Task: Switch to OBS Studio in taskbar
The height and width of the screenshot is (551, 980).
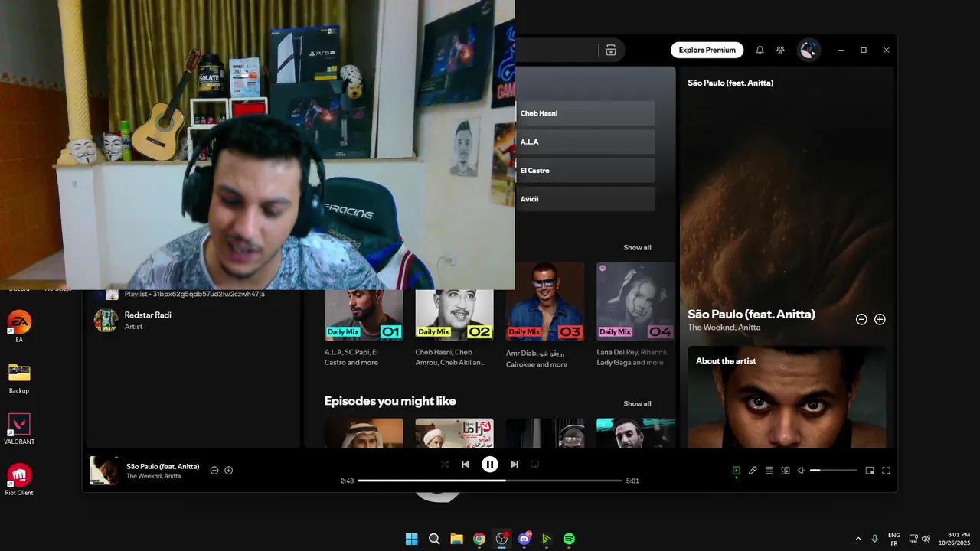Action: [501, 539]
